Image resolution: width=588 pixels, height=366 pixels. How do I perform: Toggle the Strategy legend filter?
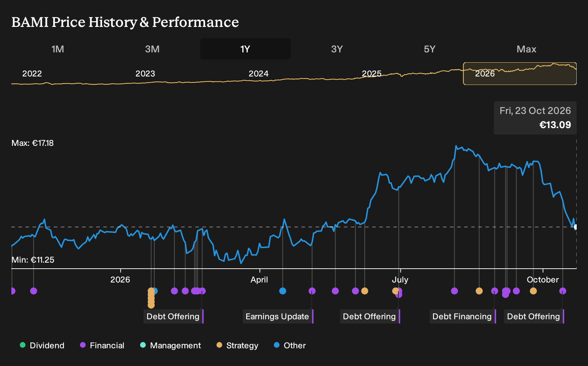point(237,345)
